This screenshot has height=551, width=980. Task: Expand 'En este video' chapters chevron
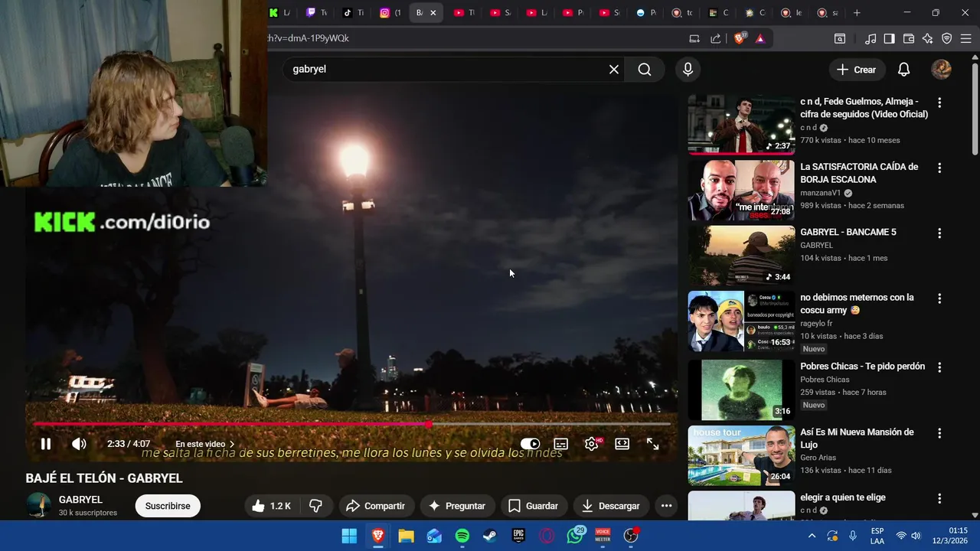[232, 444]
